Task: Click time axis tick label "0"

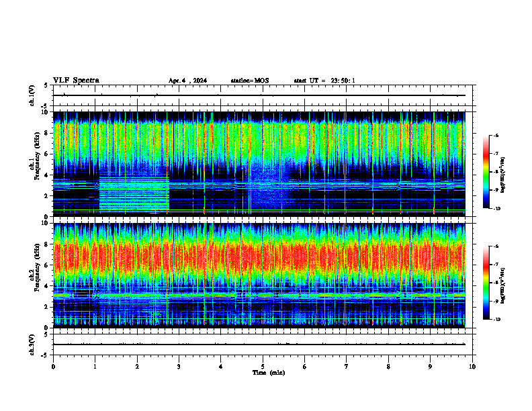Action: 53,367
